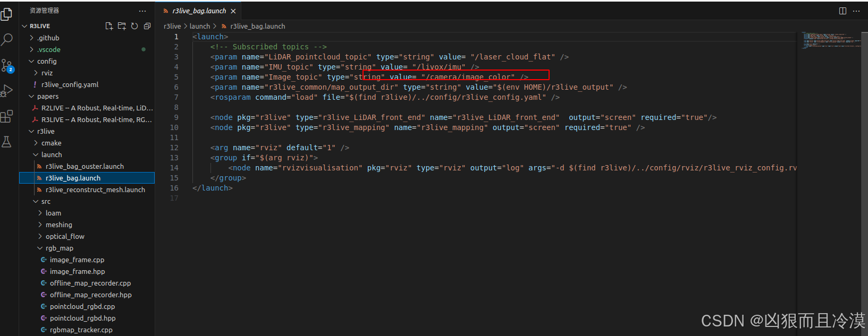Screen dimensions: 868x336
Task: Split the editor to the right
Action: tap(842, 11)
